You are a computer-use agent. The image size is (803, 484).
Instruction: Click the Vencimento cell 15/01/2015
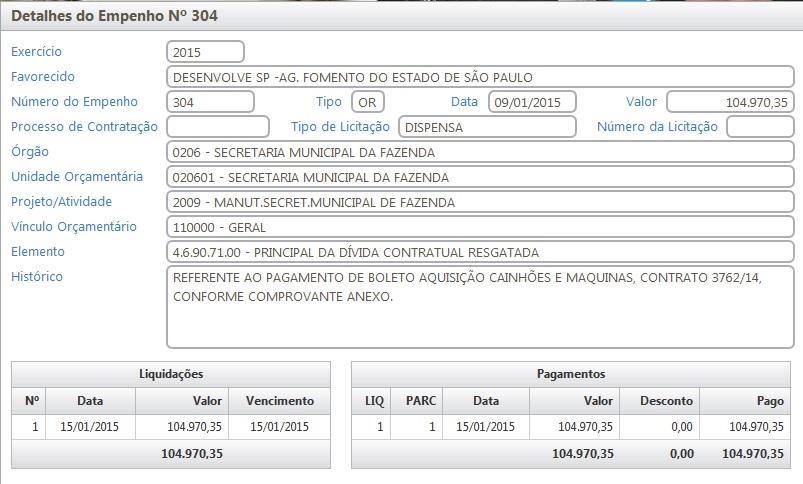tap(280, 427)
